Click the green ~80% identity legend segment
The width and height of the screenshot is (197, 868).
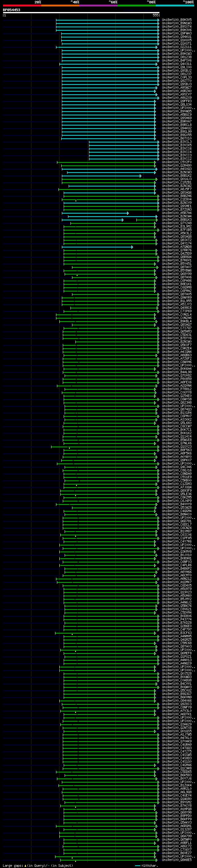coord(137,6)
